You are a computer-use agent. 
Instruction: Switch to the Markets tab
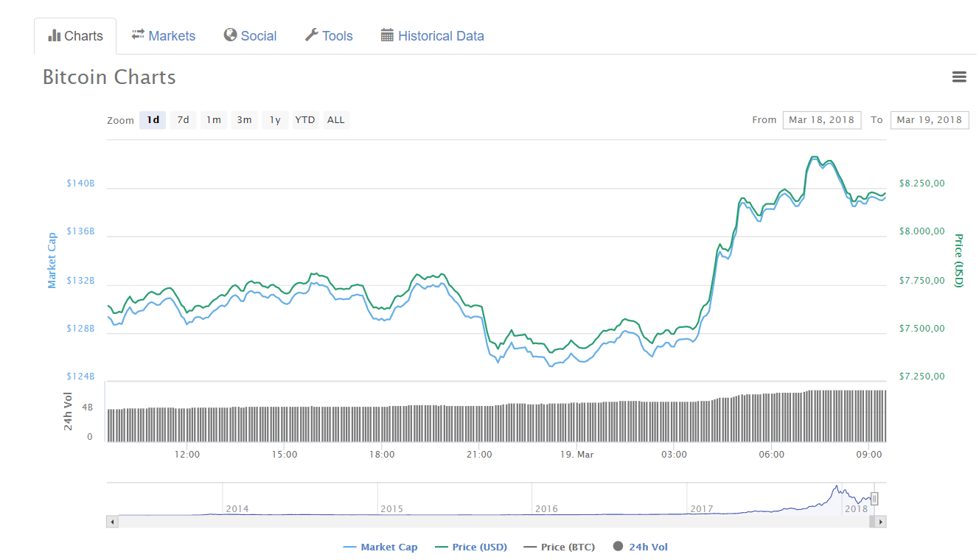[163, 36]
